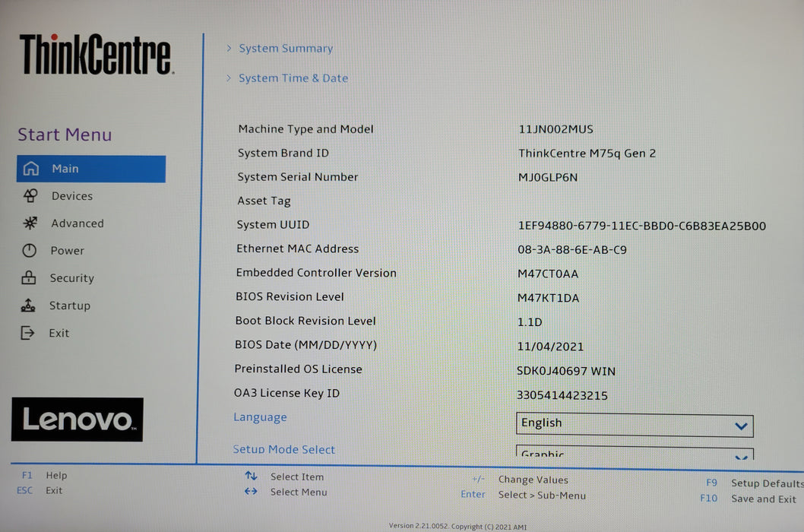
Task: Click the Setup Mode Select label
Action: point(283,449)
